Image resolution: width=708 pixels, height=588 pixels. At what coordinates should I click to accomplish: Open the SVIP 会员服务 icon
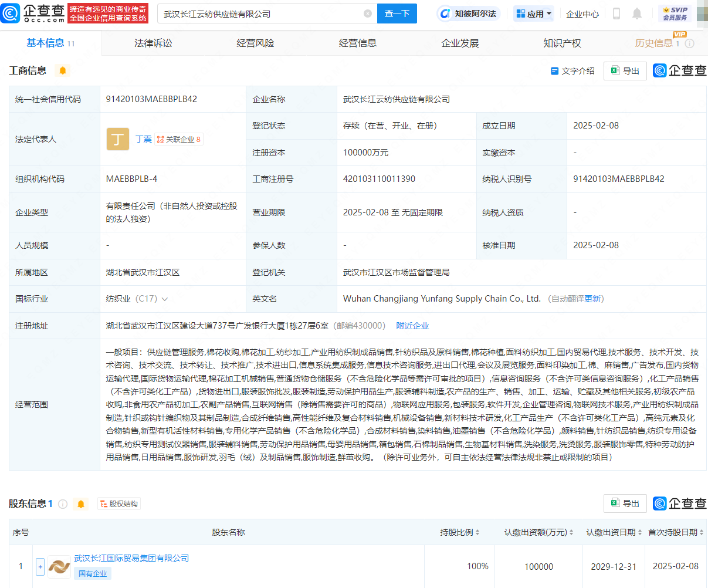coord(675,12)
